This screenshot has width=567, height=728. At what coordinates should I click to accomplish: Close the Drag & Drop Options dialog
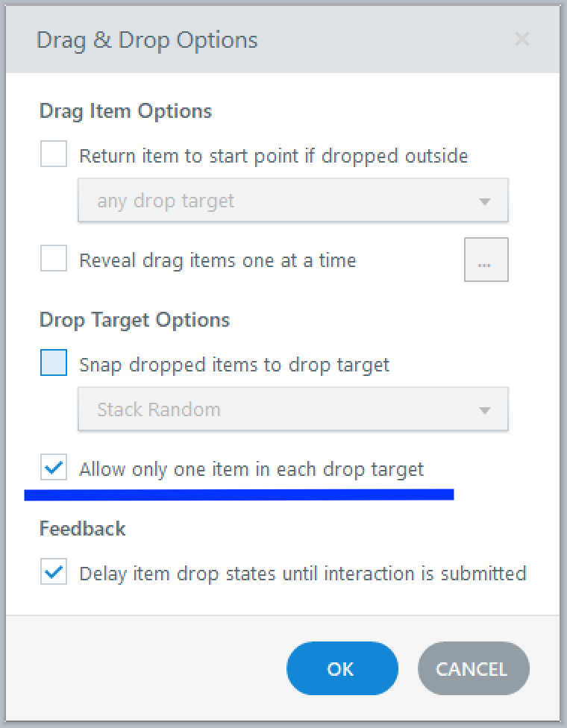click(x=521, y=40)
